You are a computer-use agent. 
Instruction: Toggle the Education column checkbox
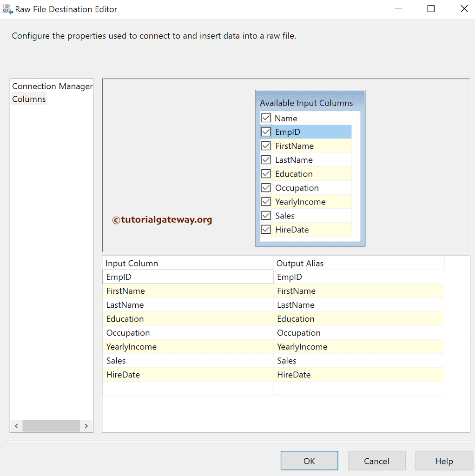(266, 173)
